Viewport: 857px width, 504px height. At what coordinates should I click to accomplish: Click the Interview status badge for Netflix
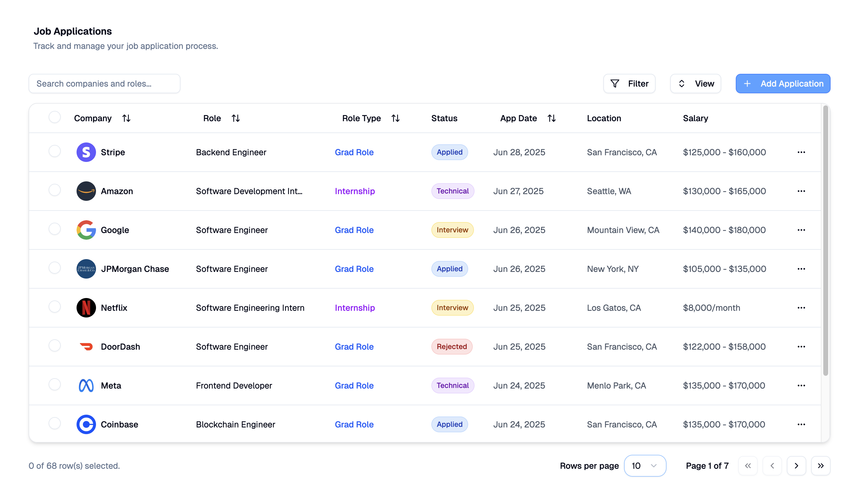[452, 308]
